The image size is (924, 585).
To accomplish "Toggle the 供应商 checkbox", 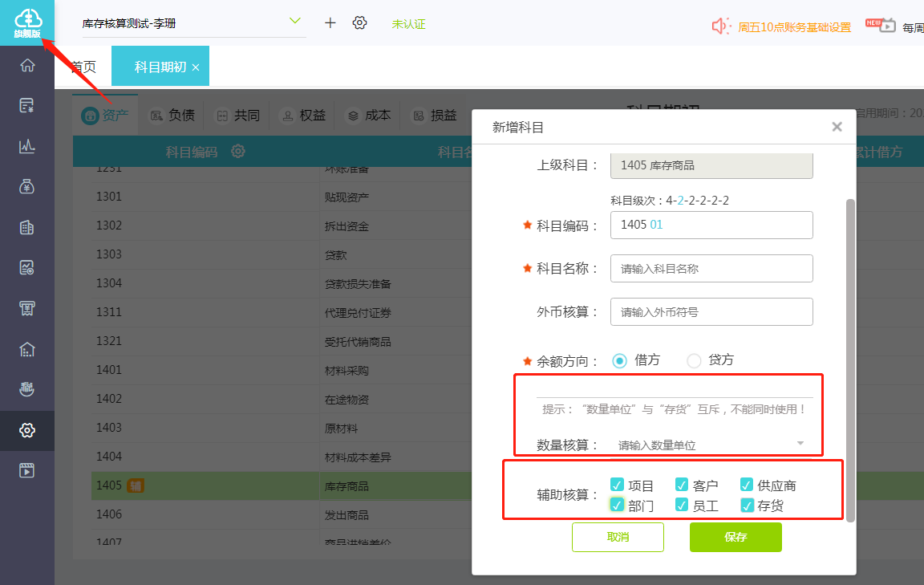I will pyautogui.click(x=747, y=485).
